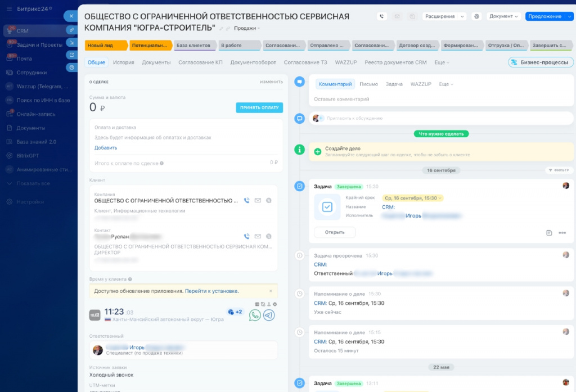Email the company via envelope icon
This screenshot has width=576, height=392.
click(258, 201)
